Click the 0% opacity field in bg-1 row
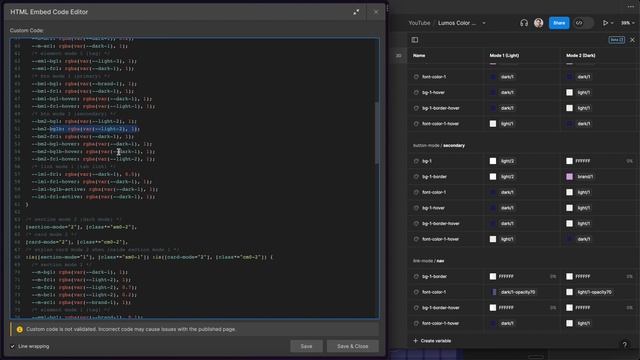640x360 pixels. coord(629,161)
